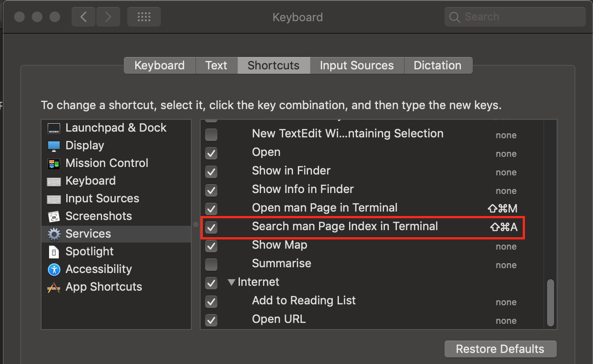Click the App Shortcuts icon
593x364 pixels.
point(53,287)
